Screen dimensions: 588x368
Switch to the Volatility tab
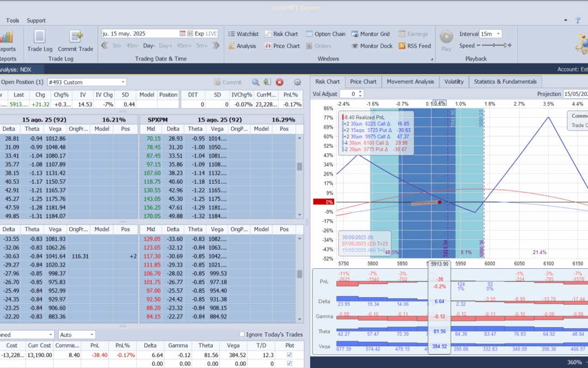pyautogui.click(x=454, y=81)
